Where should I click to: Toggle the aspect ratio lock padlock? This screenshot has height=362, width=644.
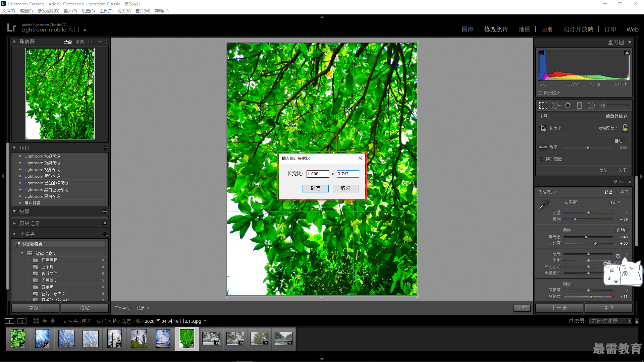625,128
